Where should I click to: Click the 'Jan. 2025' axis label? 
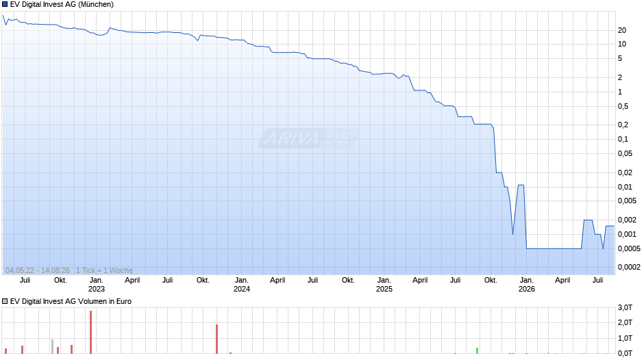[384, 285]
